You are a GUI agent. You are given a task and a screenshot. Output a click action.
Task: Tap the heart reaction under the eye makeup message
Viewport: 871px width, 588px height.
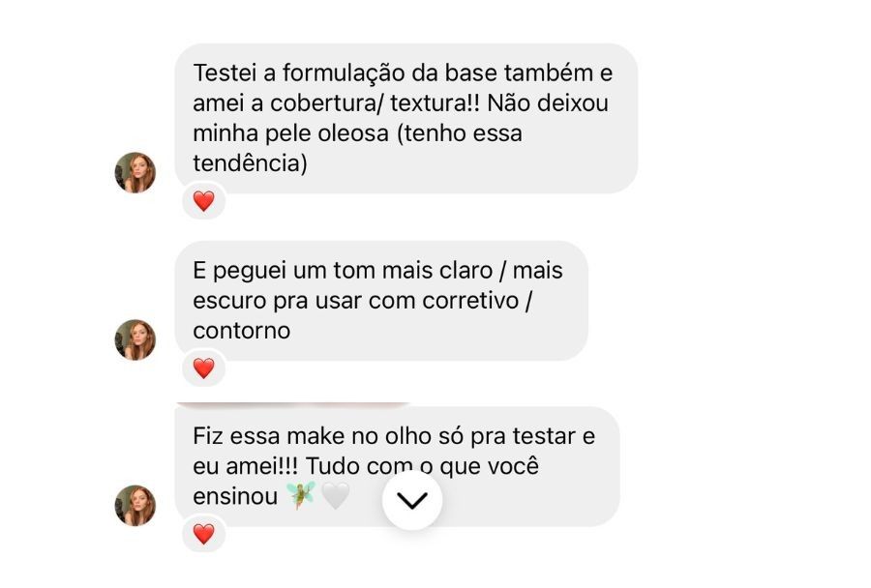click(203, 533)
